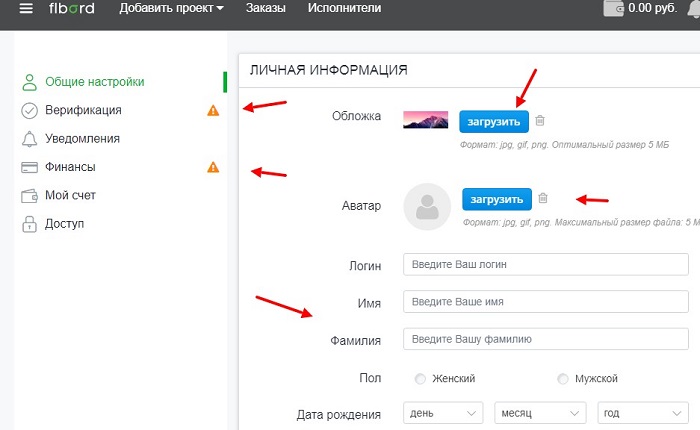The image size is (700, 430).
Task: Open the год dropdown
Action: (x=643, y=413)
